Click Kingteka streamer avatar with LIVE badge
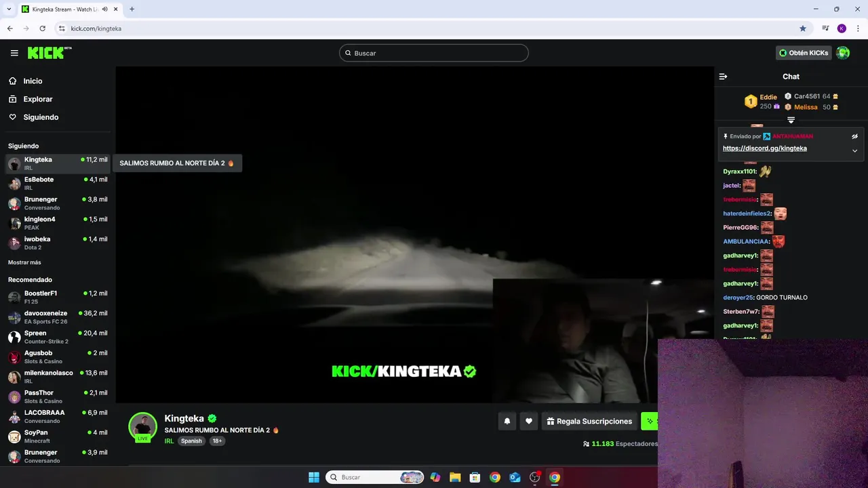868x488 pixels. 143,427
